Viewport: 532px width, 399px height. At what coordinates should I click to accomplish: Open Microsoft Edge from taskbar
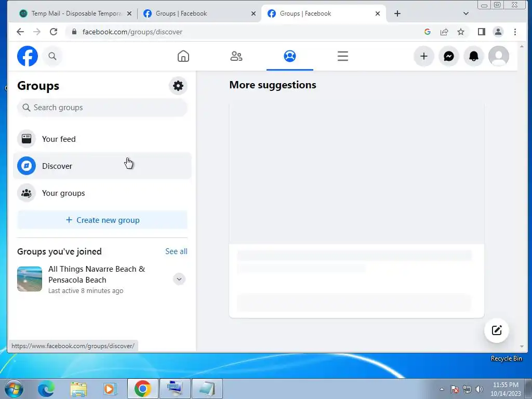[46, 389]
